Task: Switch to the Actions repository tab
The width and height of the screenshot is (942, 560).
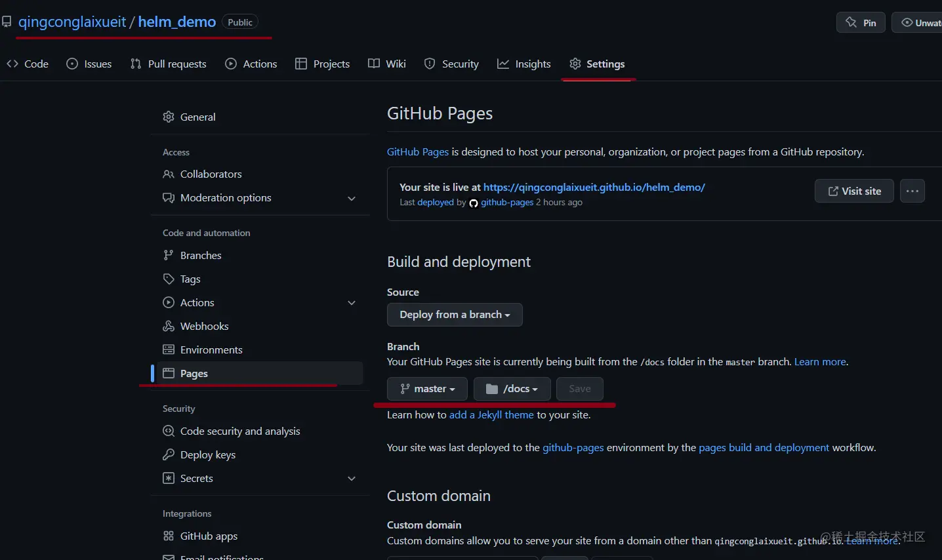Action: pyautogui.click(x=251, y=64)
